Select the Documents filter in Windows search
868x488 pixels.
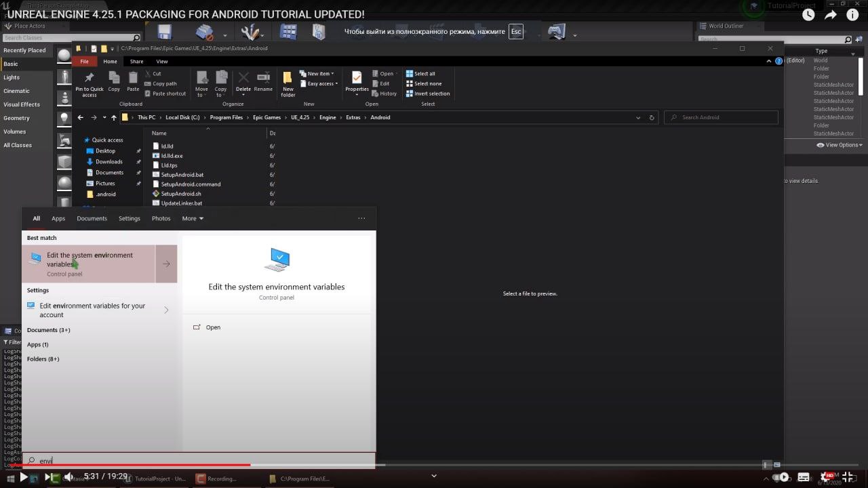(x=92, y=218)
